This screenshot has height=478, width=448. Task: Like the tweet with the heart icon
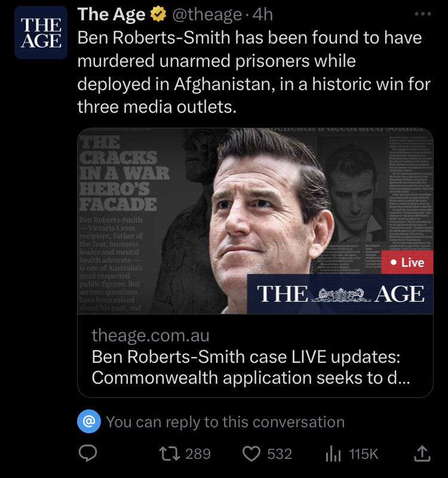251,454
